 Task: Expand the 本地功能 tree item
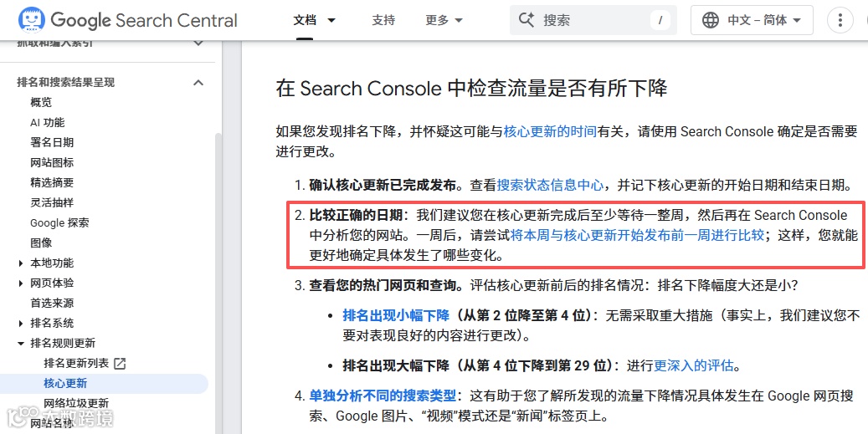[21, 263]
